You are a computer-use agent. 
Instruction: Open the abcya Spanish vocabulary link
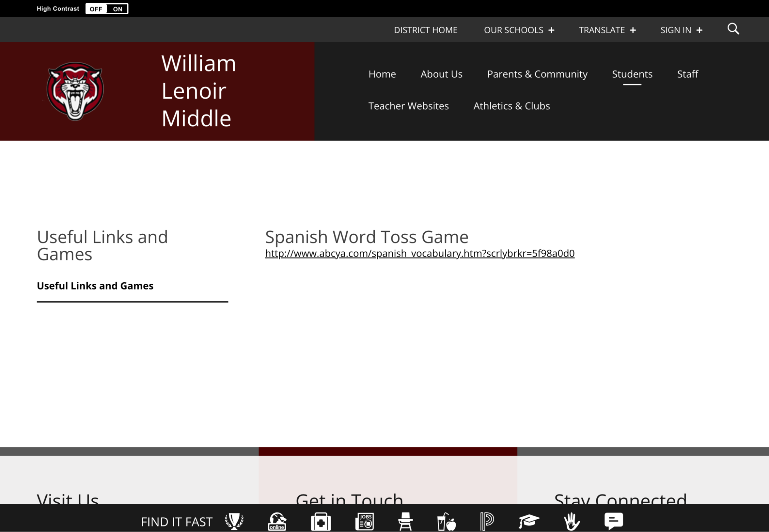pos(419,253)
